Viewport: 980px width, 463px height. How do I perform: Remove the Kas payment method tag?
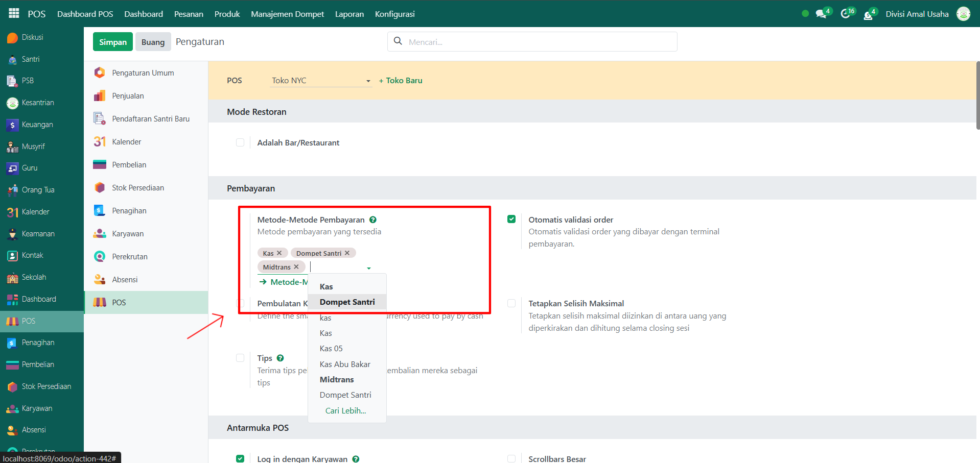point(279,253)
